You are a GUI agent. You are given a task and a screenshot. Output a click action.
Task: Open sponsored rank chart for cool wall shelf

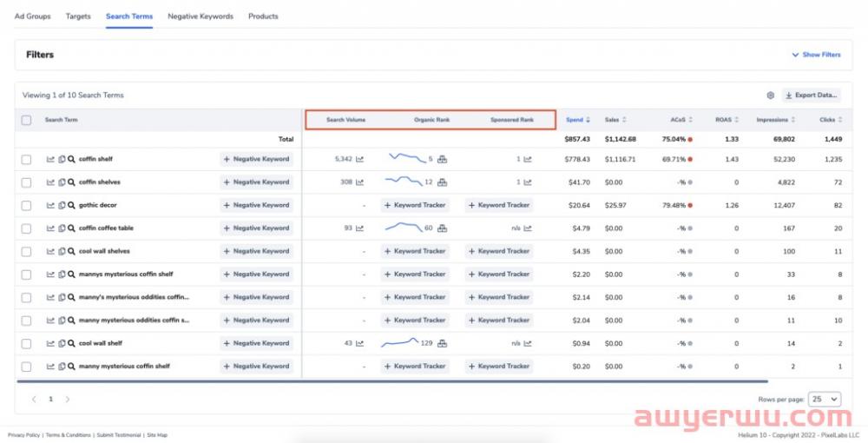(x=528, y=343)
